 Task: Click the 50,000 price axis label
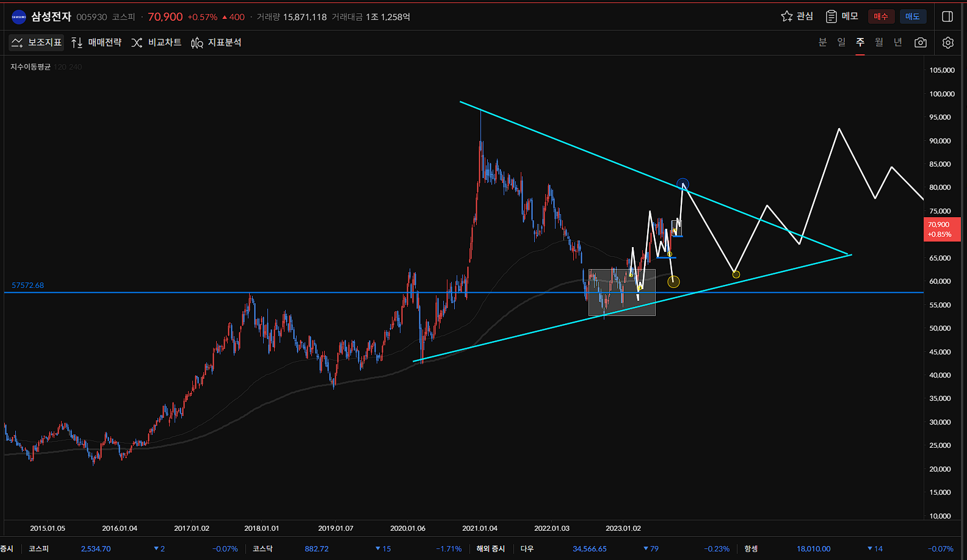click(940, 328)
